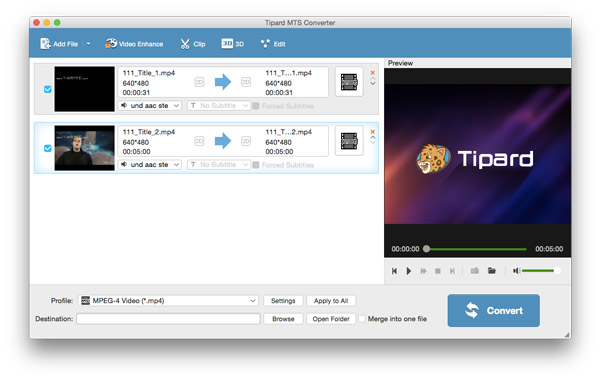Open the Video Enhance tool

tap(134, 44)
